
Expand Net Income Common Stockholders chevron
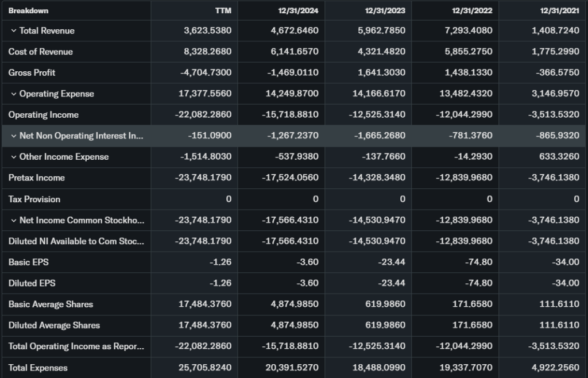pos(14,221)
